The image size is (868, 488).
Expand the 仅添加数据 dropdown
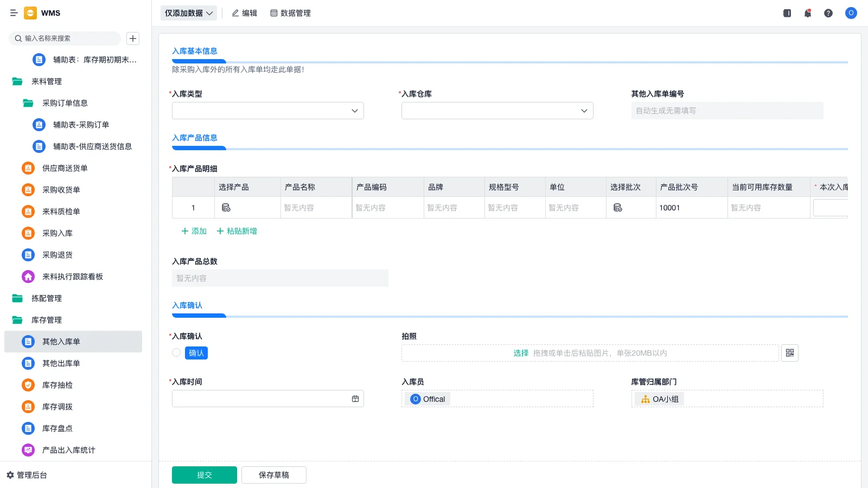tap(188, 13)
